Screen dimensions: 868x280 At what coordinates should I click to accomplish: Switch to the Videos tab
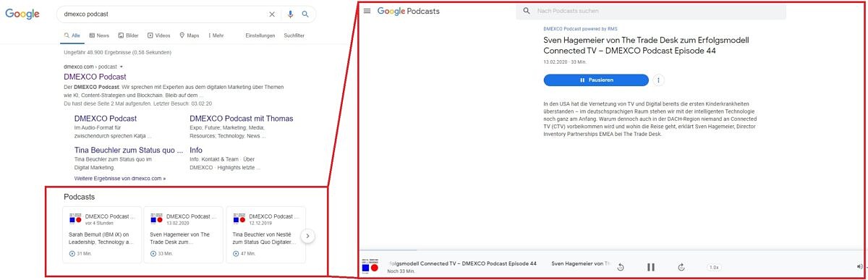pos(158,35)
